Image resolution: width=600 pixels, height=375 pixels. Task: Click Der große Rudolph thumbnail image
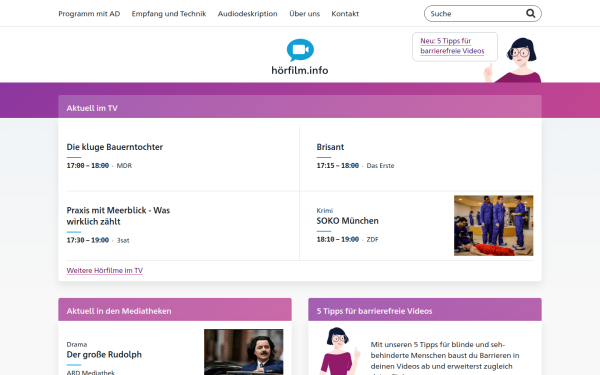click(244, 352)
